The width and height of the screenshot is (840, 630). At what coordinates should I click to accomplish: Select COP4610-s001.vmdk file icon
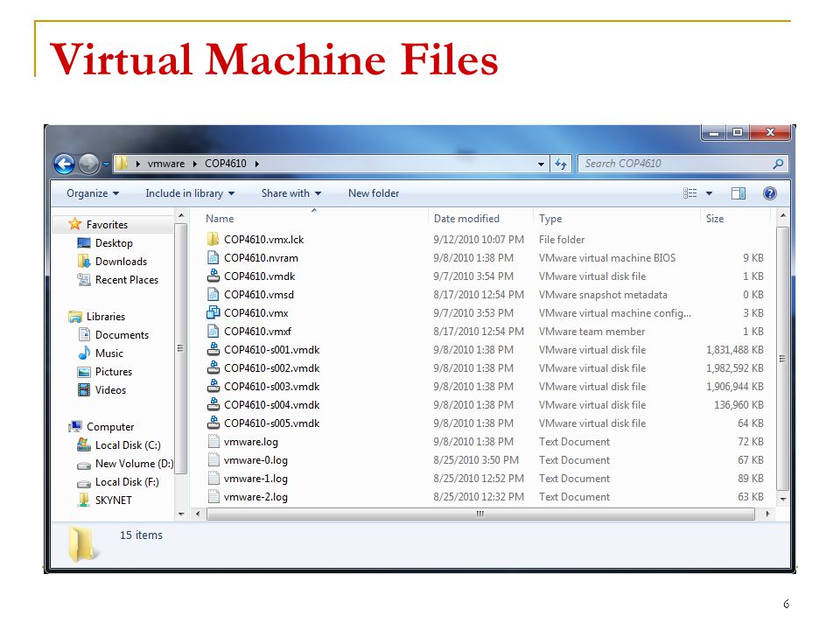click(x=213, y=349)
